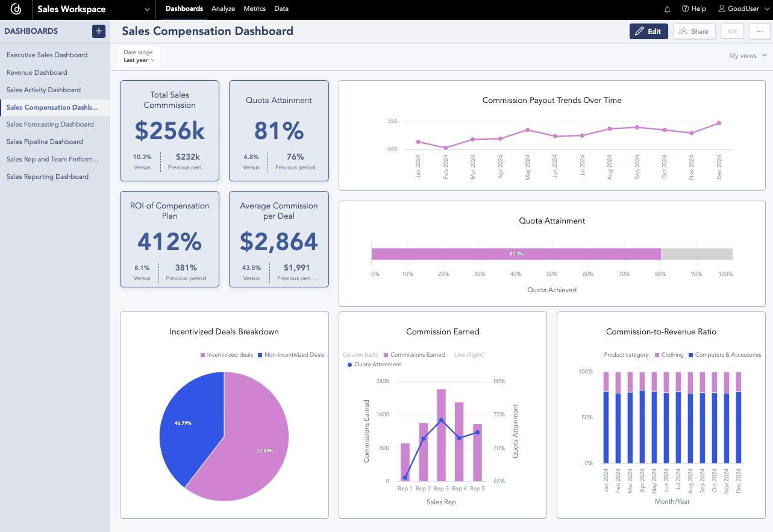Click the embed code </> icon
This screenshot has width=773, height=532.
(x=731, y=31)
